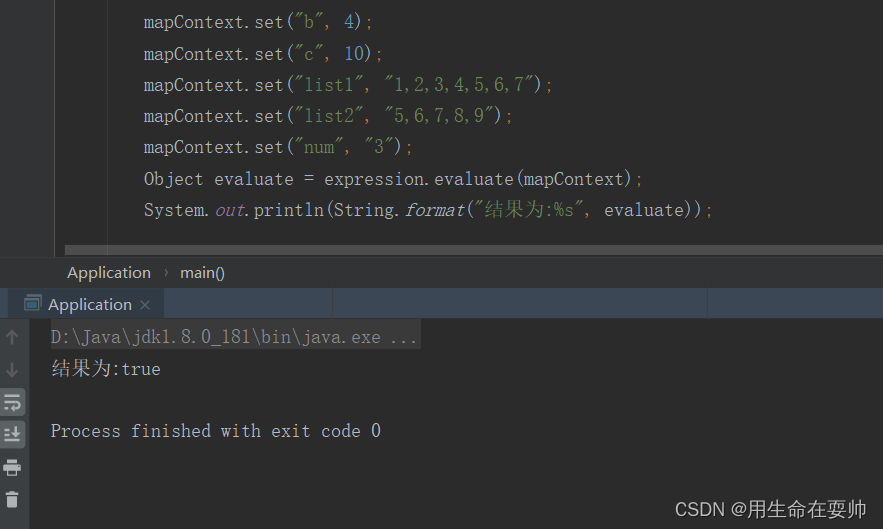Click the list2 string value line
This screenshot has width=883, height=529.
point(328,116)
